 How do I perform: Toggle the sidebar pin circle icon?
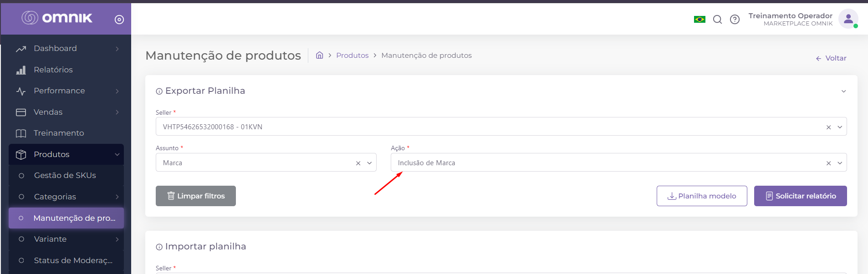pyautogui.click(x=119, y=20)
